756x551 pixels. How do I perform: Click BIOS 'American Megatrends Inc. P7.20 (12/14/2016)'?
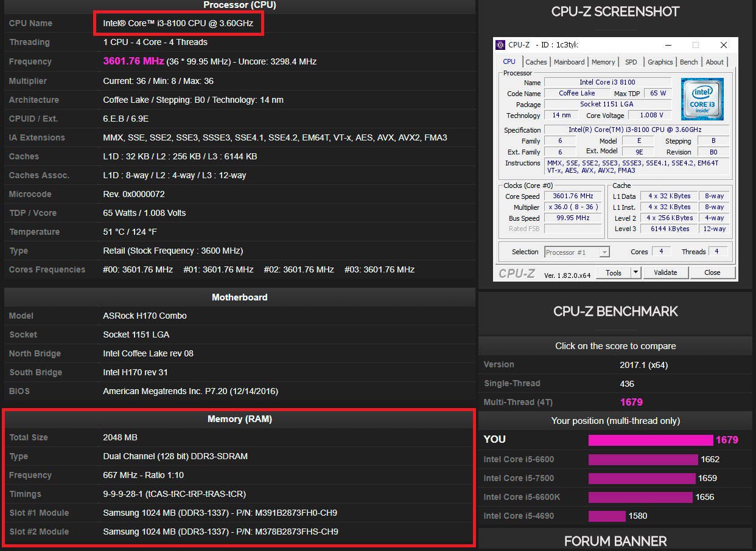coord(191,391)
